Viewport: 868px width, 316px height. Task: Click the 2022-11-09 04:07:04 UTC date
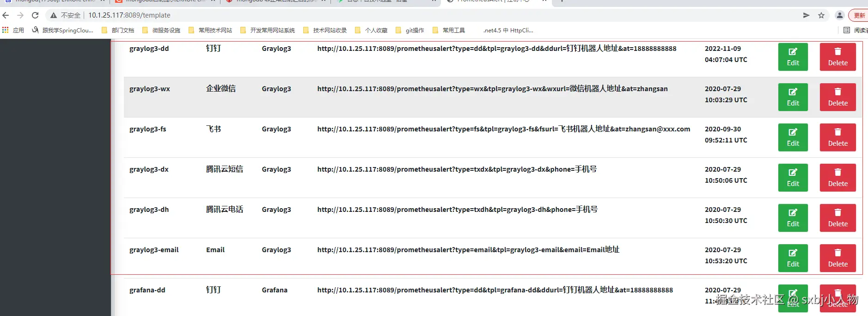[x=726, y=54]
